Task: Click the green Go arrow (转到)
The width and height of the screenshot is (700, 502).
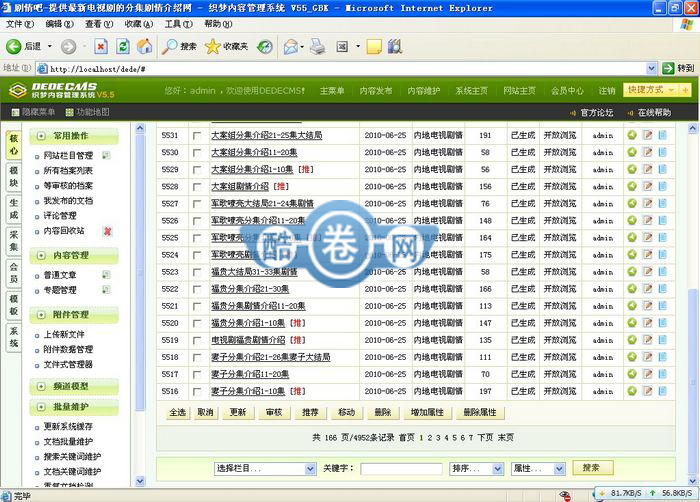Action: click(x=668, y=68)
